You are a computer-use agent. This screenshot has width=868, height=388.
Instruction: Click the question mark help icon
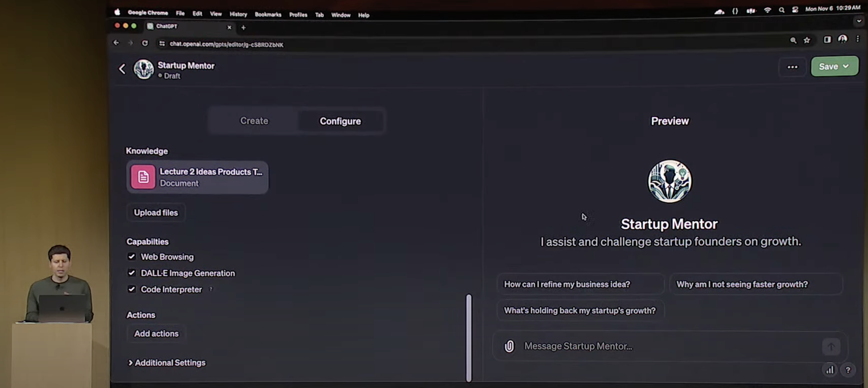tap(848, 370)
